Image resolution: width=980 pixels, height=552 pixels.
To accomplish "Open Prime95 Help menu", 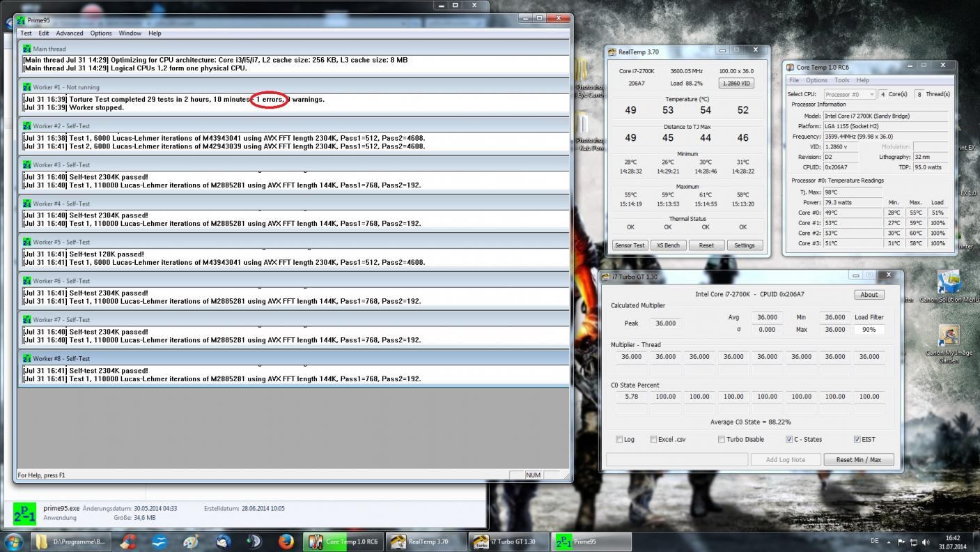I will (x=155, y=33).
